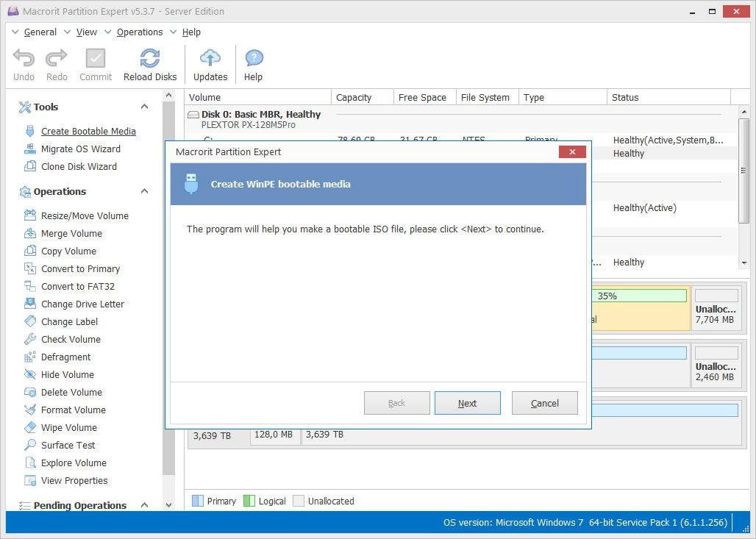Click the Merge Volume icon
The height and width of the screenshot is (539, 756).
click(30, 233)
